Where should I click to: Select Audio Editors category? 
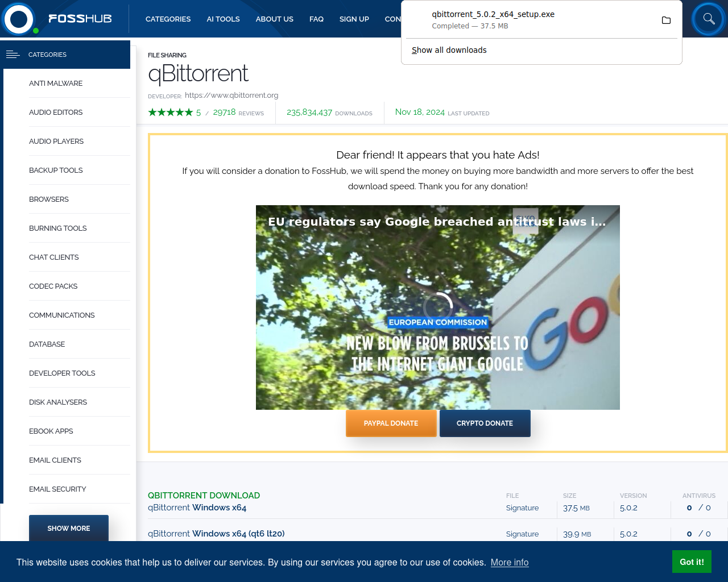[56, 112]
